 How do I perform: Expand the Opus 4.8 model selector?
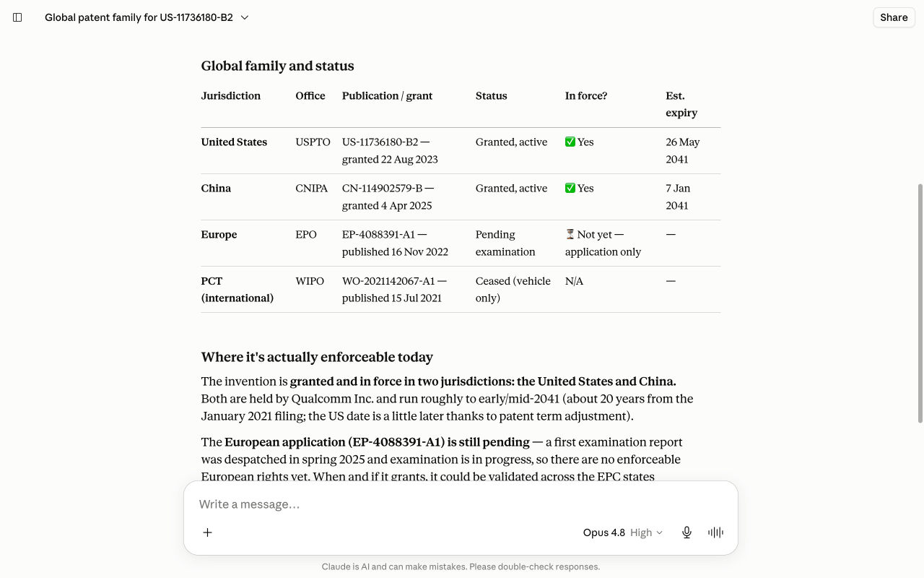tap(604, 532)
